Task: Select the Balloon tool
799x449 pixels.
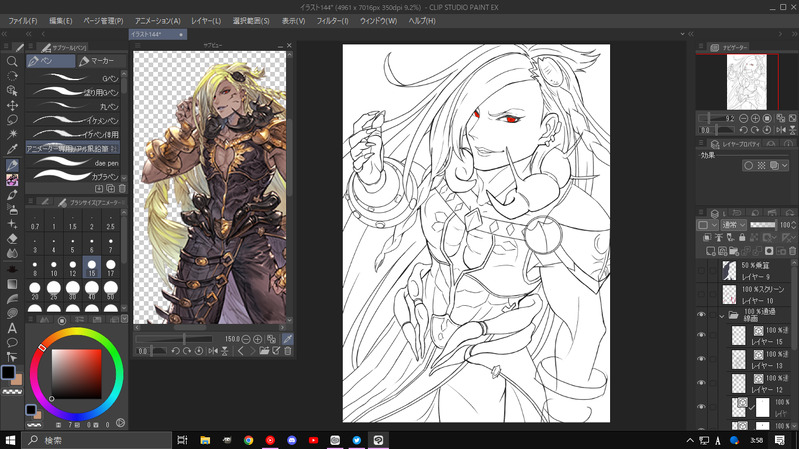Action: click(12, 342)
